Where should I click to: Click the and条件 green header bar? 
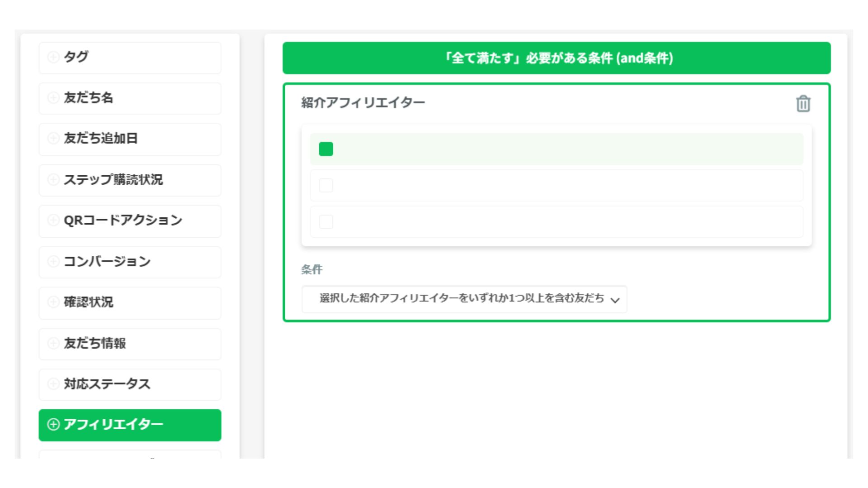click(557, 58)
